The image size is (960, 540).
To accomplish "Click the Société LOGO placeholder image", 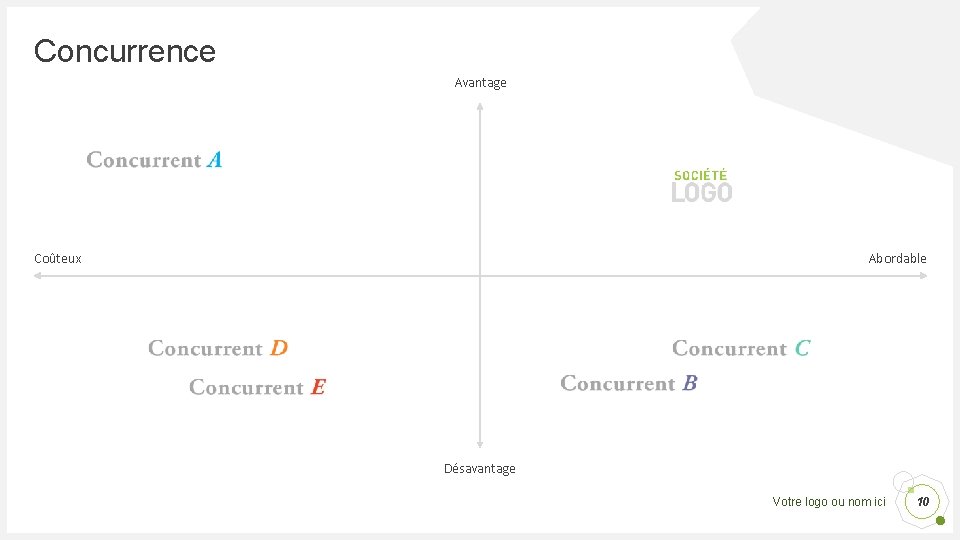I will point(702,186).
